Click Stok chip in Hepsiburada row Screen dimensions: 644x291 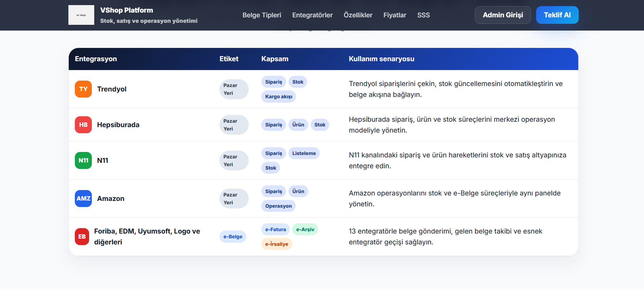tap(320, 125)
